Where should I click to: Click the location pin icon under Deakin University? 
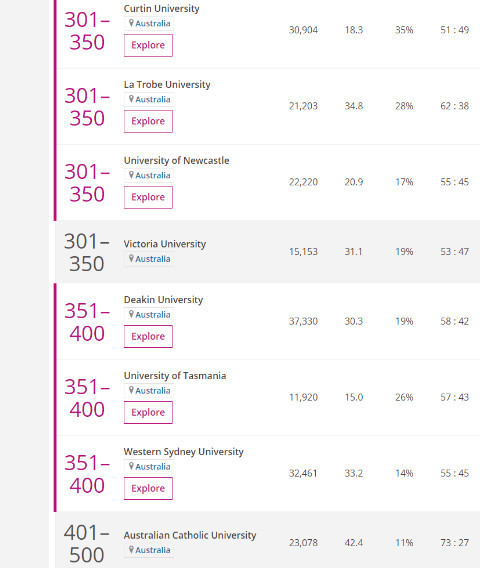point(131,314)
